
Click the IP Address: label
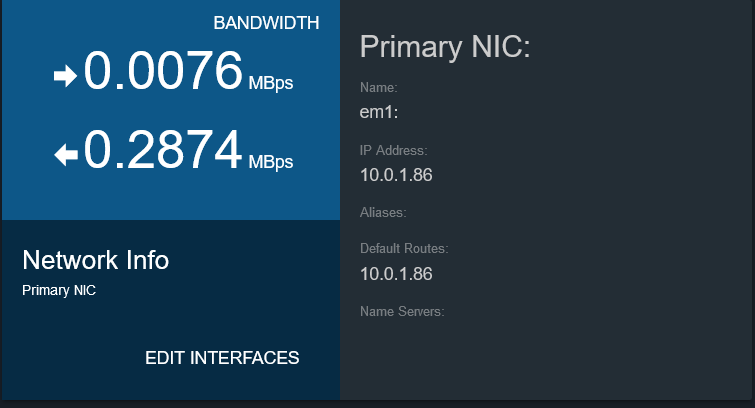(x=393, y=150)
